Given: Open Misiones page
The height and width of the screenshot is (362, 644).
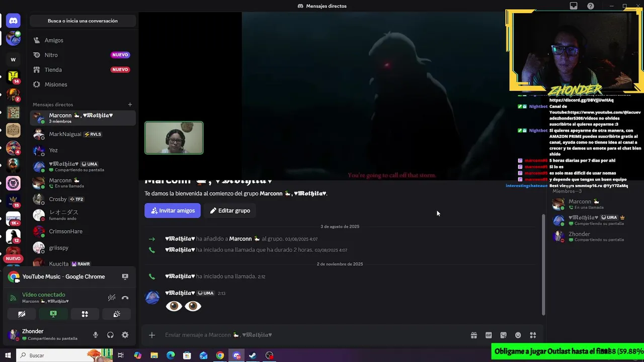Looking at the screenshot, I should (83, 84).
